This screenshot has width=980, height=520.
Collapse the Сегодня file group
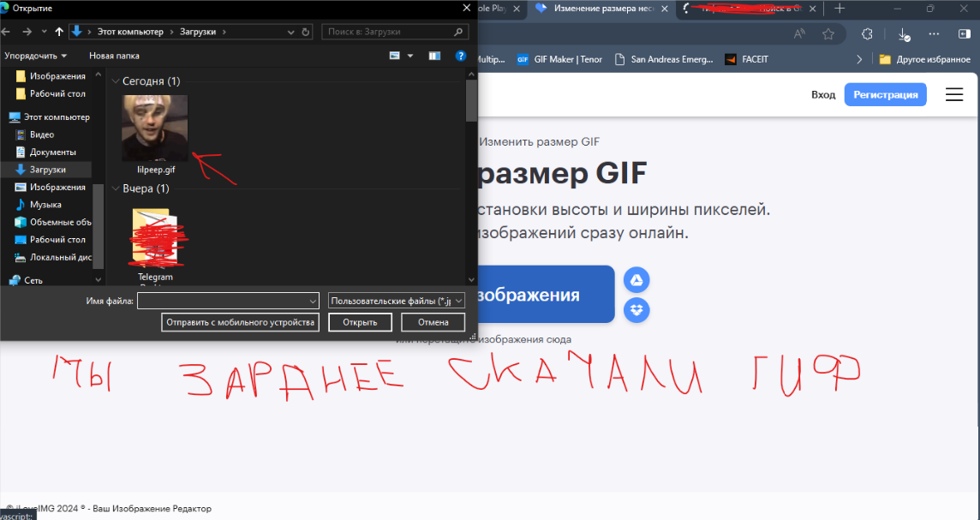point(116,81)
